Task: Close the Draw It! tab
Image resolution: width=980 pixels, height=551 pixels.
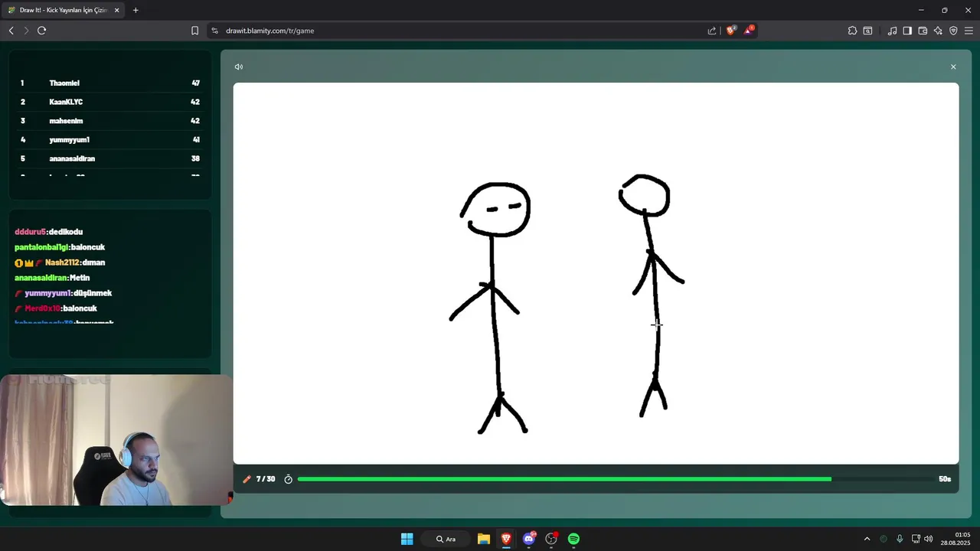Action: 116,10
